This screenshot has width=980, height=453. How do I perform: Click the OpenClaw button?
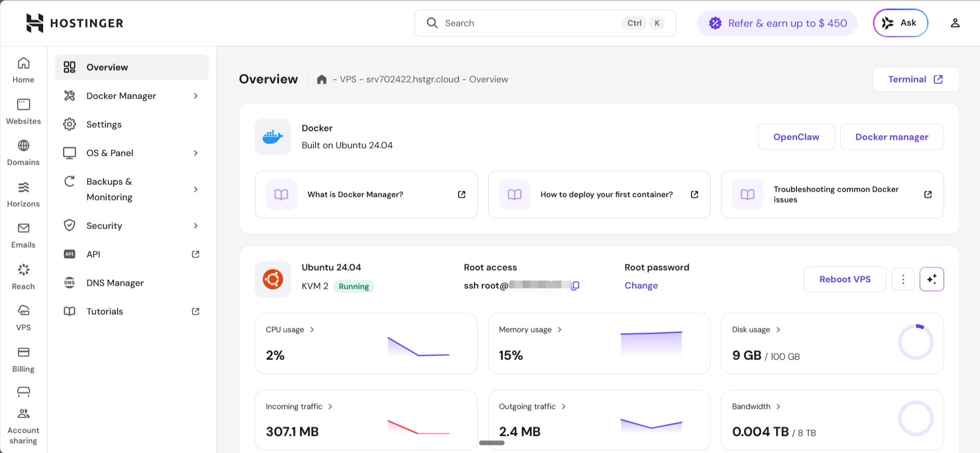coord(796,137)
